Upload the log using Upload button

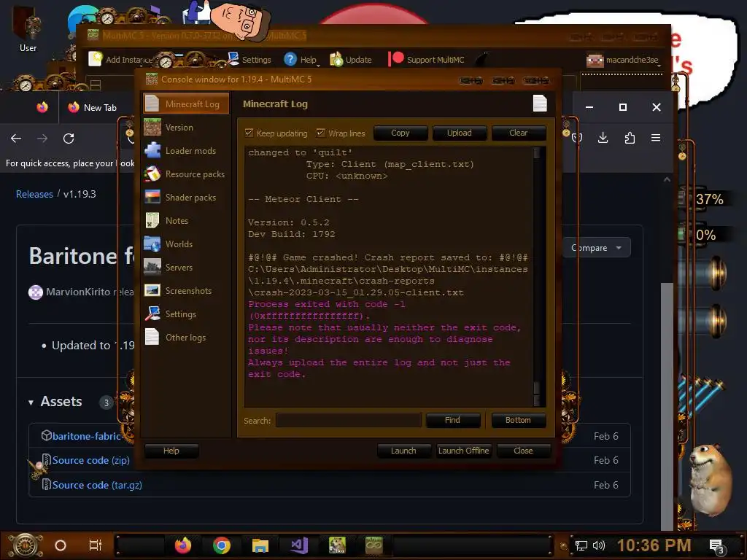tap(460, 133)
